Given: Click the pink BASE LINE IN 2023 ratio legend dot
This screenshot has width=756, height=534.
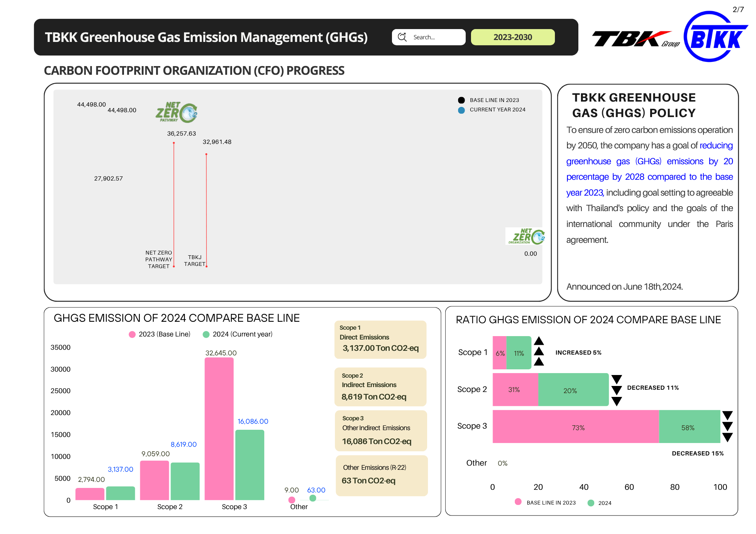Looking at the screenshot, I should (x=518, y=502).
